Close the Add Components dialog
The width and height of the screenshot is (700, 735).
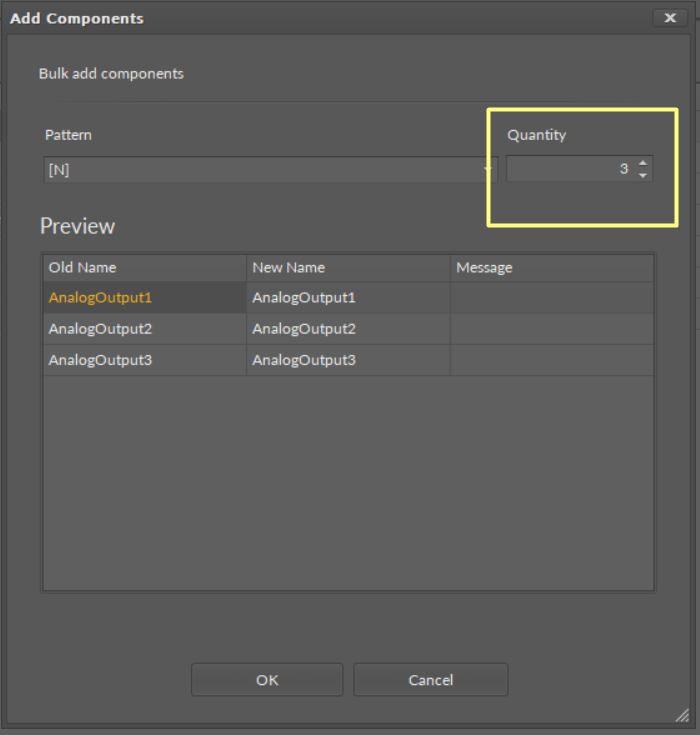point(669,18)
